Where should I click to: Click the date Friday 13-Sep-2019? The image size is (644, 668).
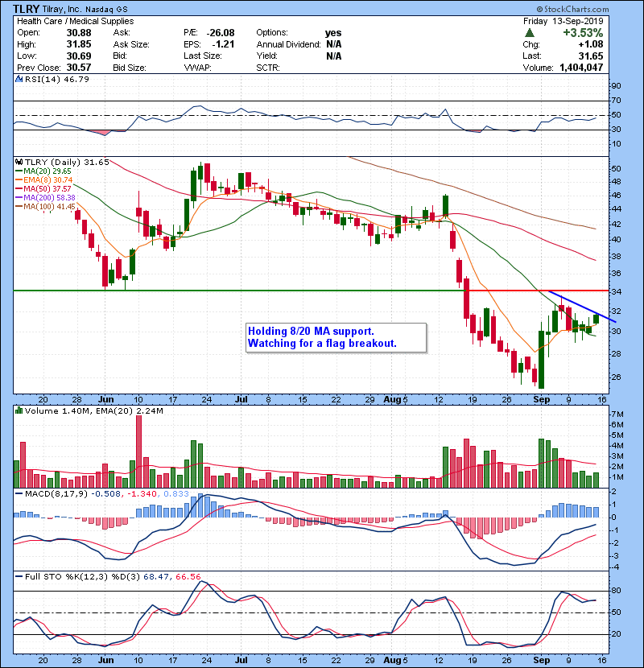563,21
